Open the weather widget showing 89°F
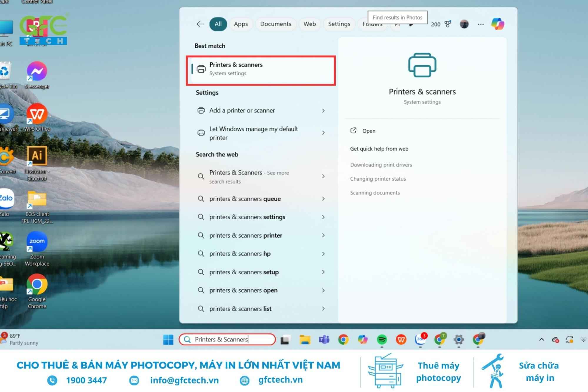Viewport: 588px width, 392px height. [19, 339]
